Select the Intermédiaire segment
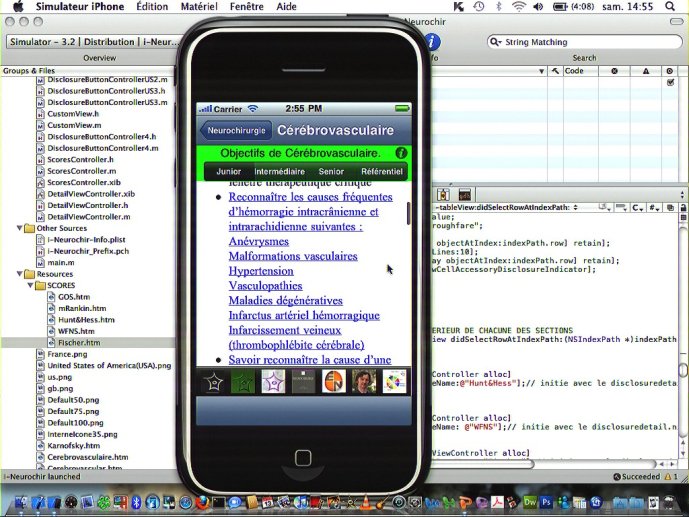 click(x=279, y=171)
